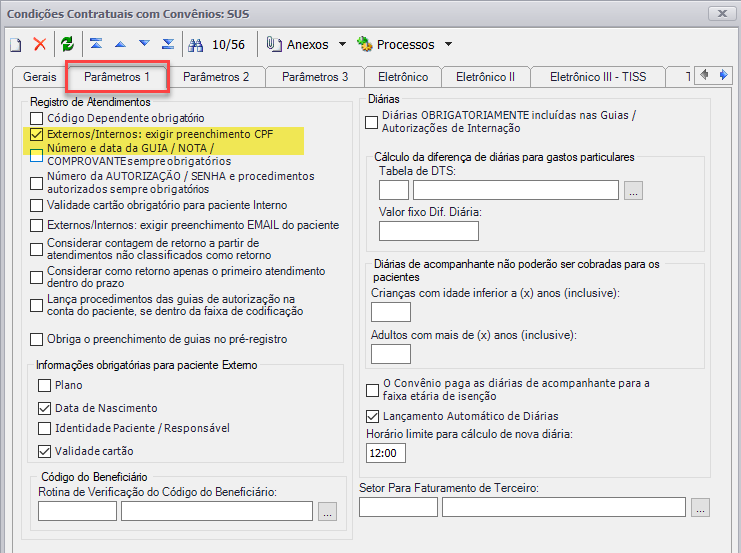Check exigir preenchimento EMAIL do paciente
Screen dimensions: 741x553
36,225
